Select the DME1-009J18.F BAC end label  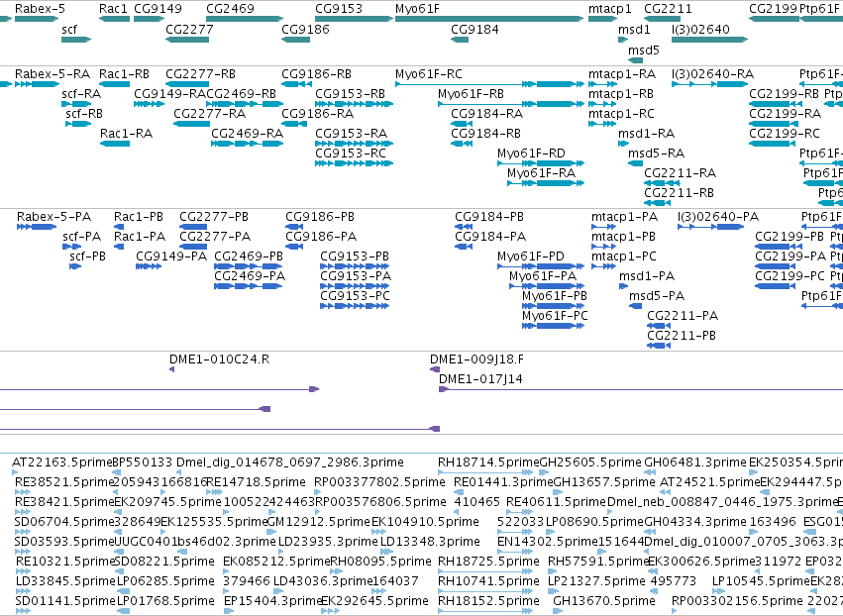[476, 359]
